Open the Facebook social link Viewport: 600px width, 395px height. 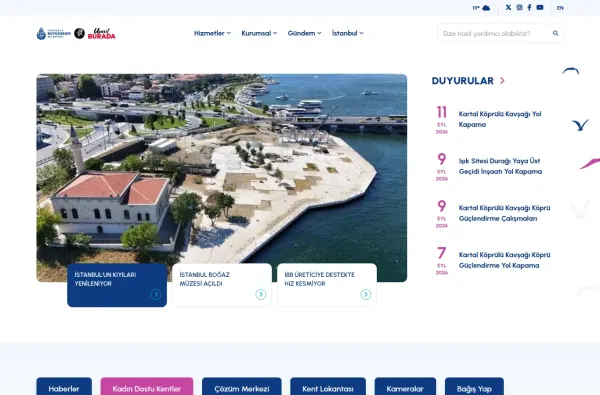click(529, 7)
